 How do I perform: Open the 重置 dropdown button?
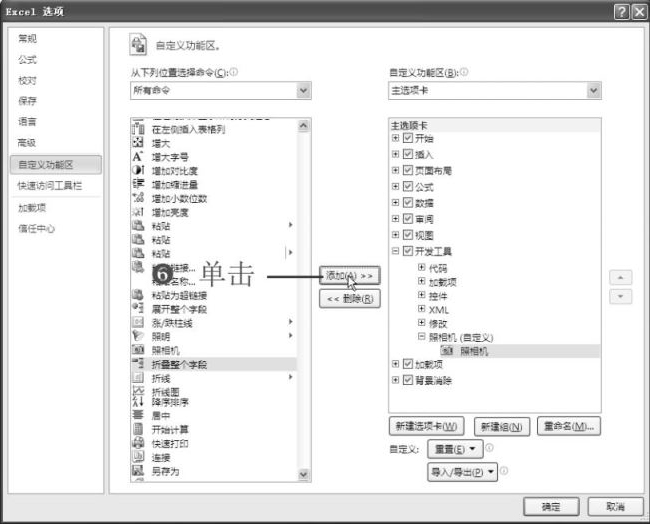coord(455,449)
